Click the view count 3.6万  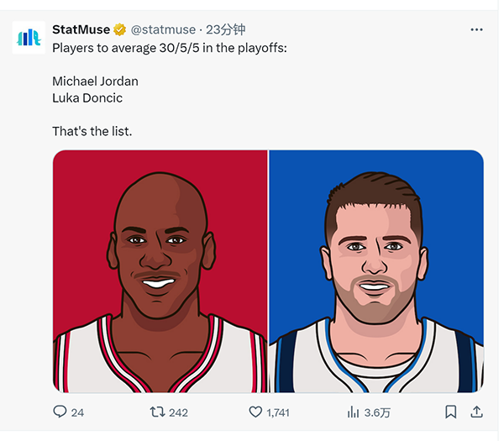point(375,412)
